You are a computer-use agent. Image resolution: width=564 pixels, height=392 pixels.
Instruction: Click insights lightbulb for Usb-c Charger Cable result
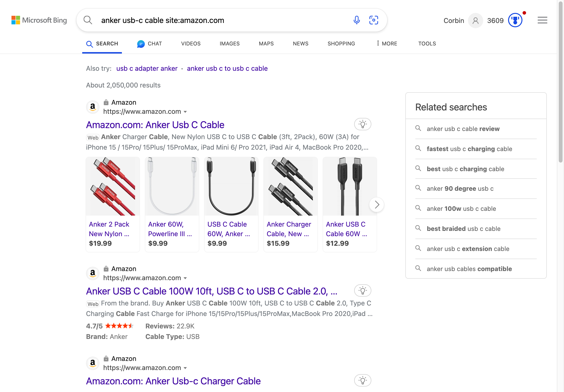pos(362,381)
